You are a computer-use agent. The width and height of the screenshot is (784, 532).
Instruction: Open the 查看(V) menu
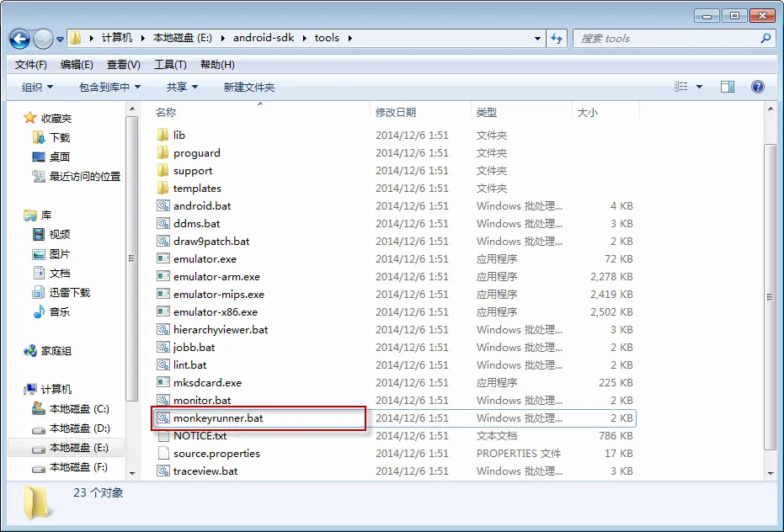(124, 65)
